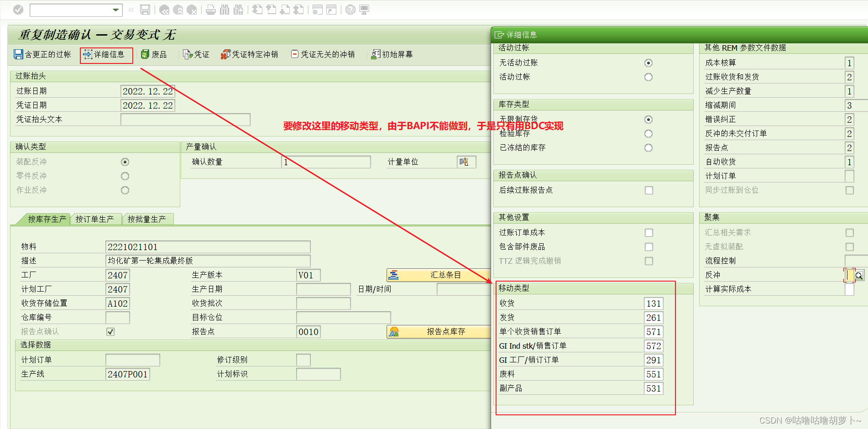Image resolution: width=868 pixels, height=429 pixels.
Task: Click the 初始屏幕 icon button
Action: (392, 54)
